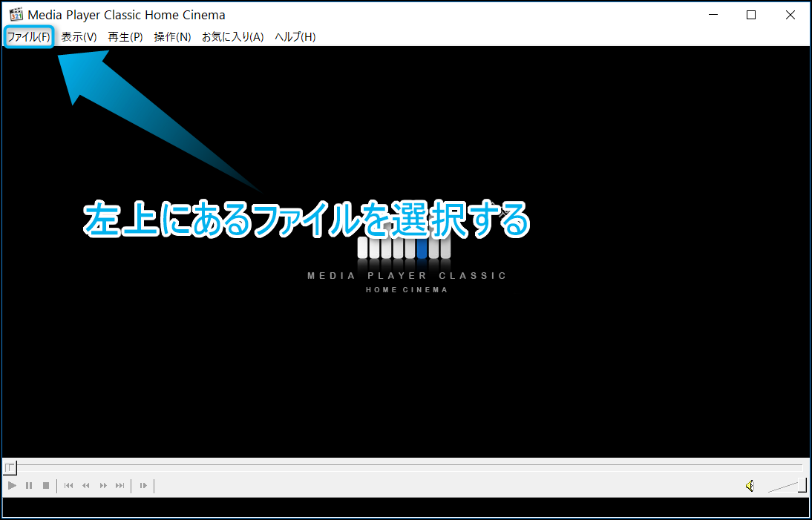The height and width of the screenshot is (520, 812).
Task: Mute audio with the speaker icon
Action: point(750,486)
